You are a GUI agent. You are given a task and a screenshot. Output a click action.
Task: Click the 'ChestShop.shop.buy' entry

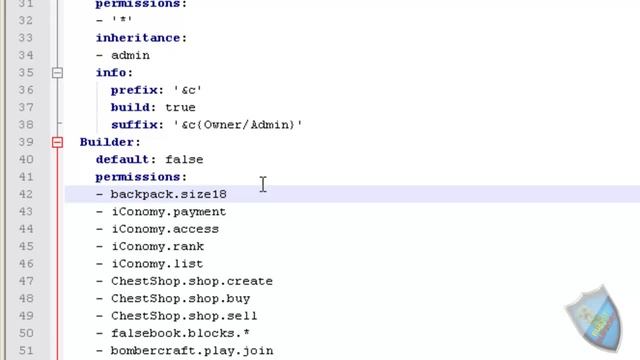(x=180, y=298)
